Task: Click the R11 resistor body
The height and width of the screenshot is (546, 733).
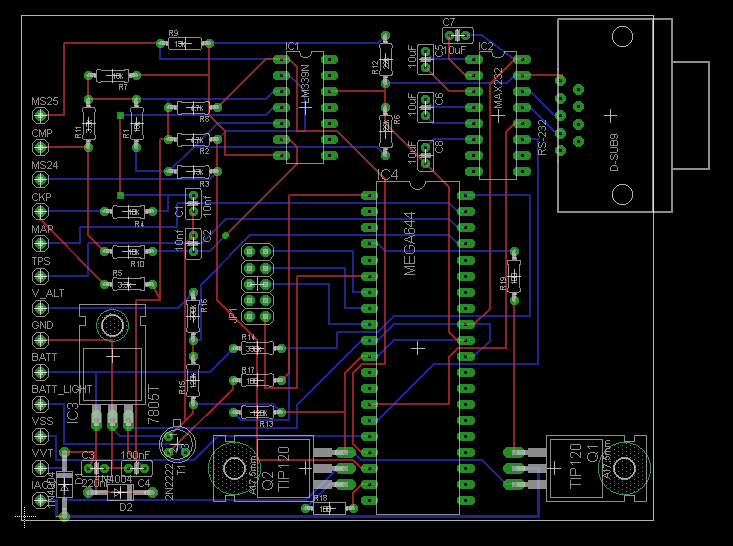Action: pyautogui.click(x=88, y=123)
